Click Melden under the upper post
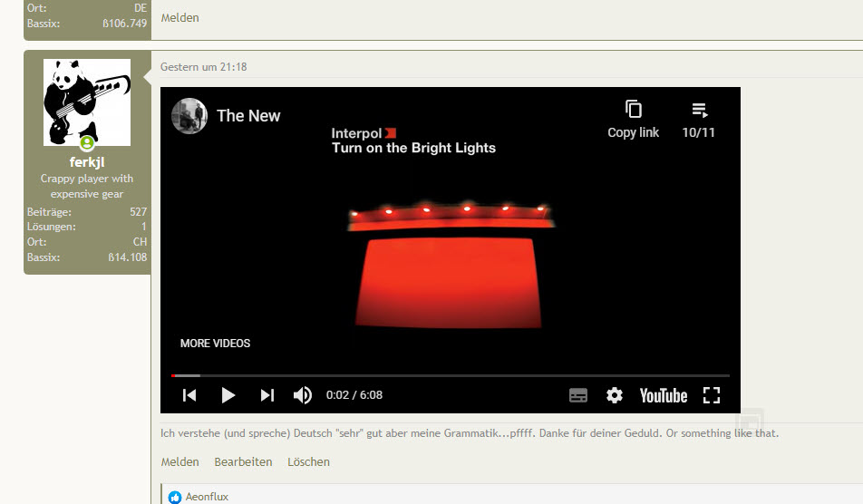The width and height of the screenshot is (863, 504). 180,17
